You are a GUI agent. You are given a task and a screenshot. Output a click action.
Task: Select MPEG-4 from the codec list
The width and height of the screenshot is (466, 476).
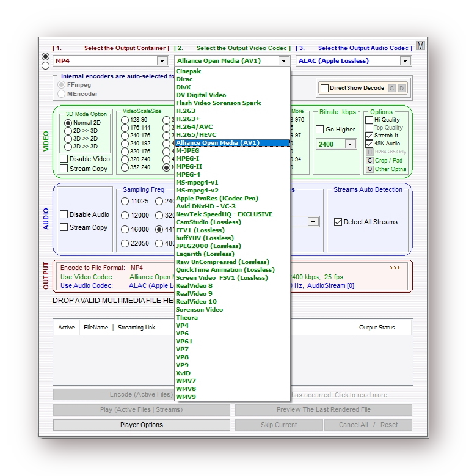(233, 175)
